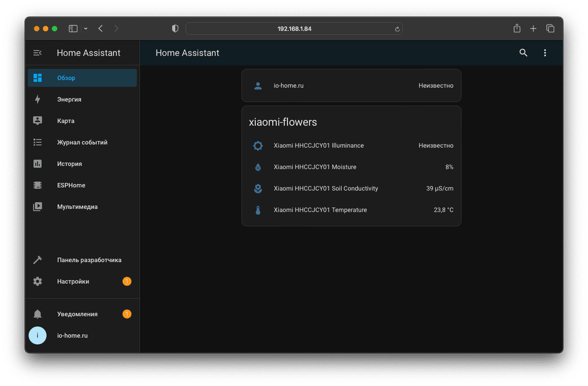Click the Журнал событий list icon
Image resolution: width=588 pixels, height=386 pixels.
38,142
